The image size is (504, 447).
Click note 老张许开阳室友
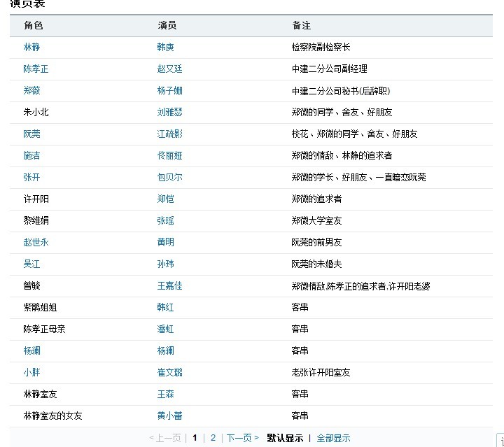tap(321, 372)
